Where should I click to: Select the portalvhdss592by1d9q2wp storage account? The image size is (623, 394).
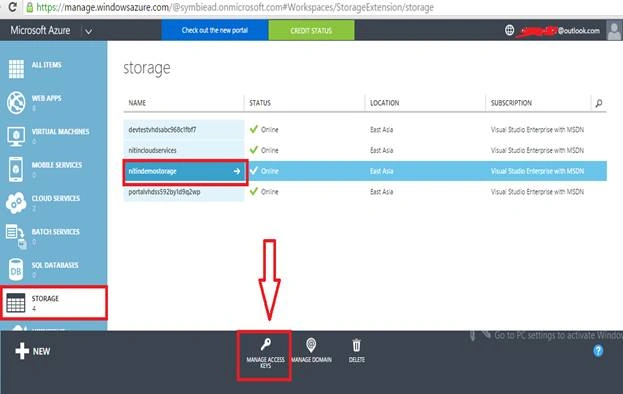(x=164, y=192)
